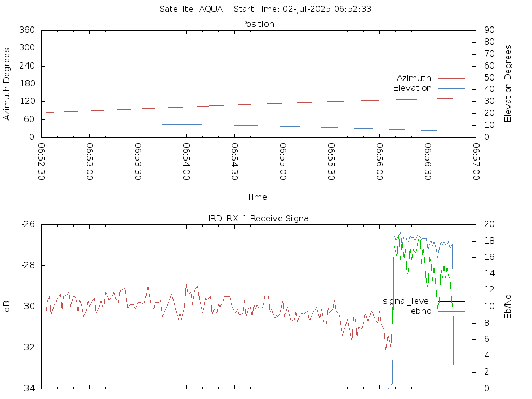Image resolution: width=532 pixels, height=399 pixels.
Task: Click the 06:57:00 time tick label
Action: pos(476,162)
